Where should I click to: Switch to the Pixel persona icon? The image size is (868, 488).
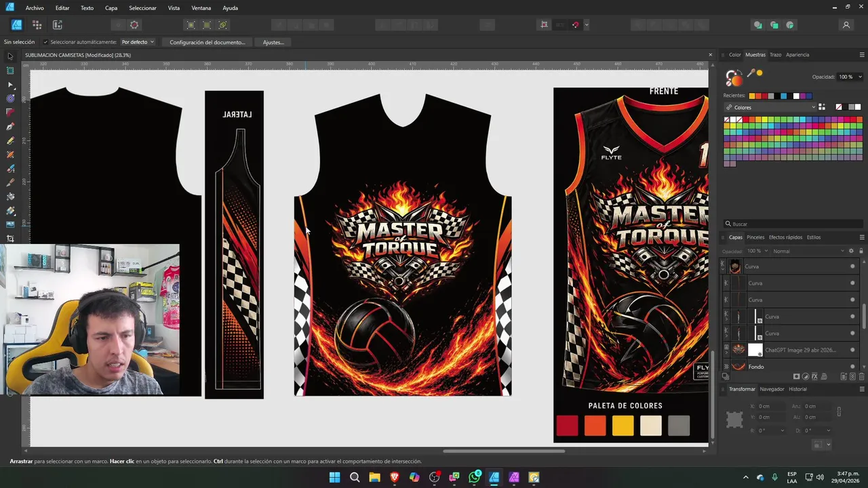[x=37, y=25]
